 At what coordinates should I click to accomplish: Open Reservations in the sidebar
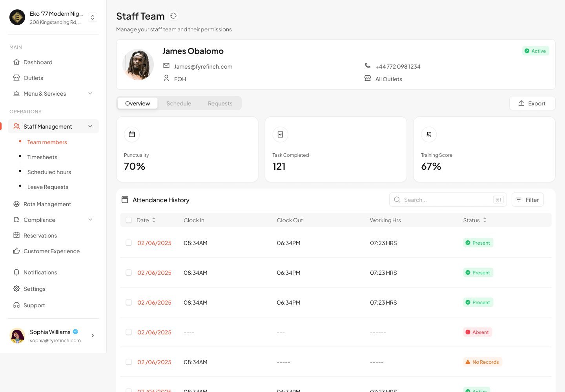coord(40,236)
